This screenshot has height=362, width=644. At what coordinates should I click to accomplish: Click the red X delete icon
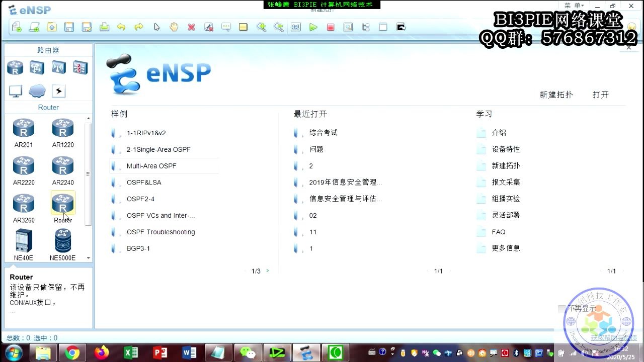pyautogui.click(x=191, y=27)
